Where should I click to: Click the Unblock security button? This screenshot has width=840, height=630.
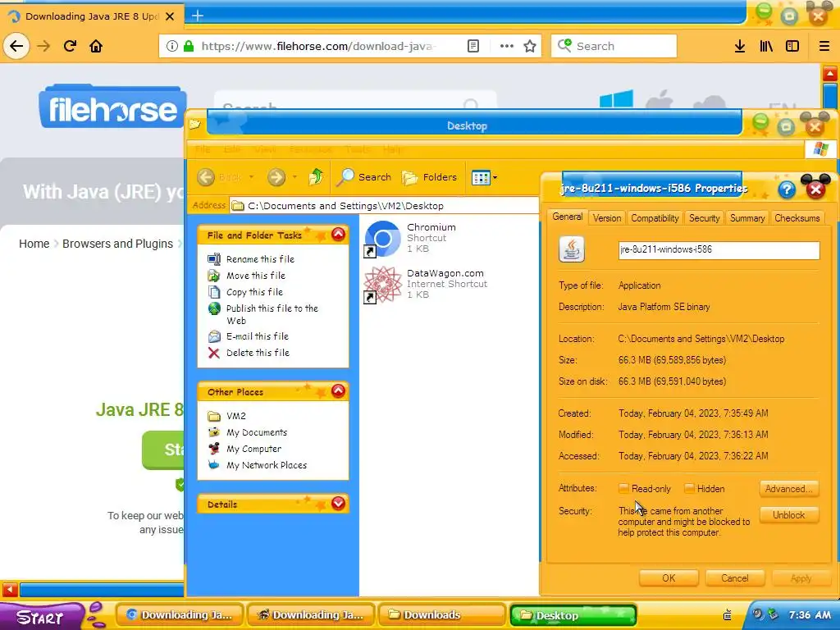[x=788, y=515]
